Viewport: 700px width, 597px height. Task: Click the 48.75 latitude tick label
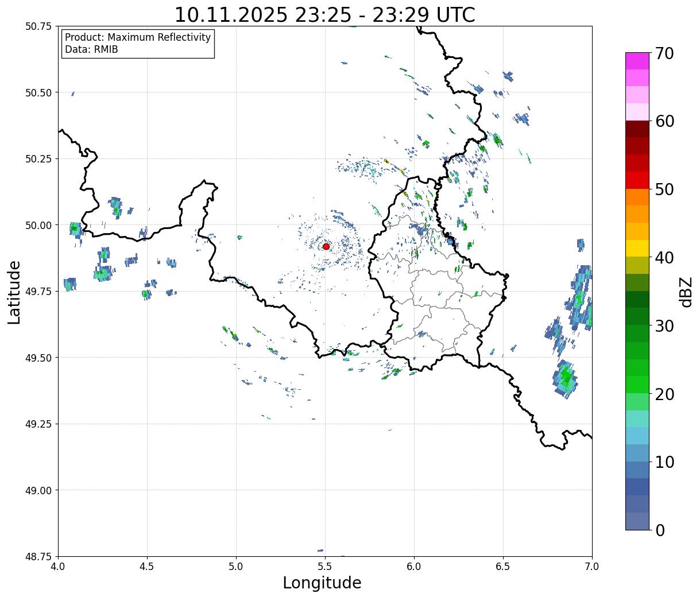pos(38,557)
